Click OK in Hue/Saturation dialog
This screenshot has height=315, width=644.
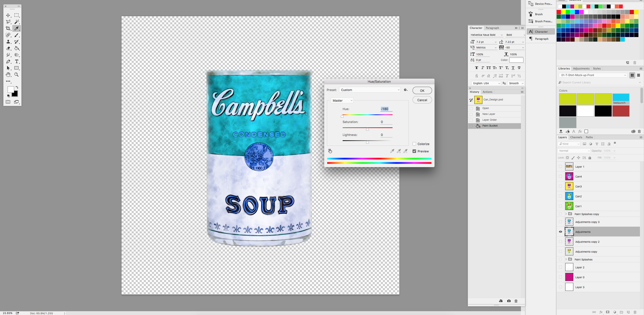point(422,91)
